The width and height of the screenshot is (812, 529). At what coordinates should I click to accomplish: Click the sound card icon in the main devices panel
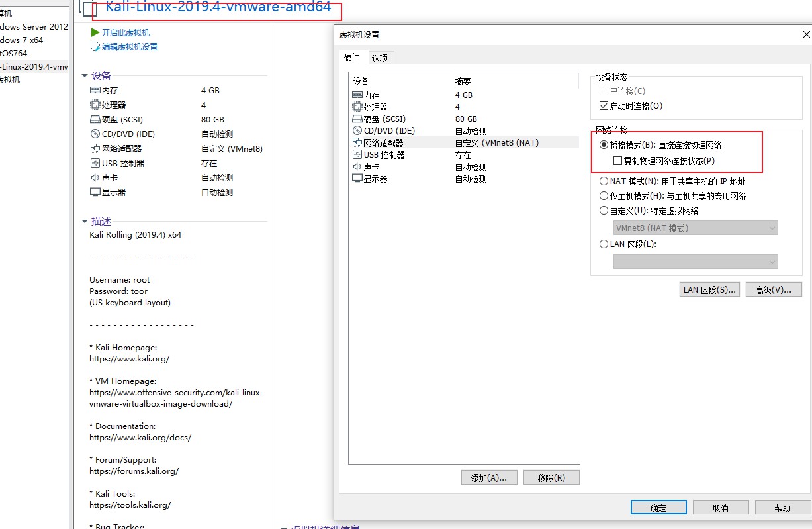coord(95,178)
